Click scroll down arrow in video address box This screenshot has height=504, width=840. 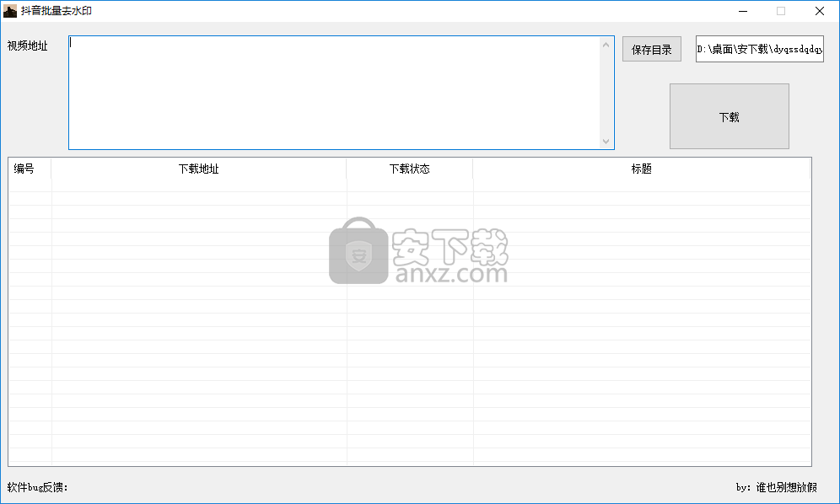(606, 142)
